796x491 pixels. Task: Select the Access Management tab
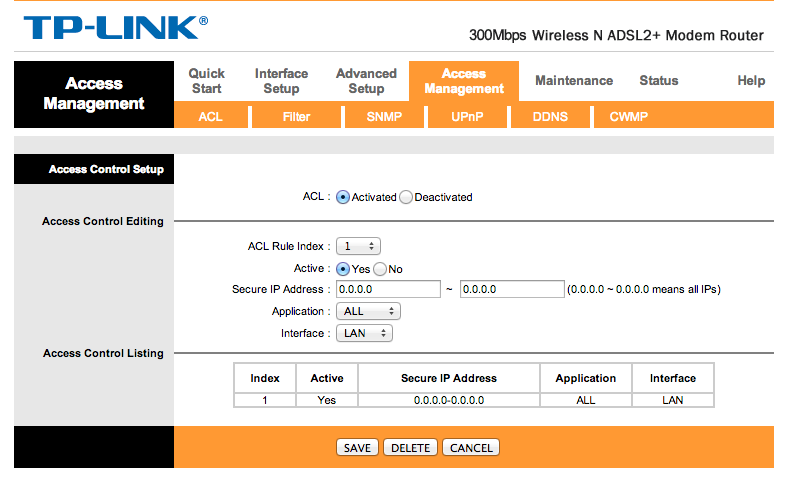pos(464,81)
